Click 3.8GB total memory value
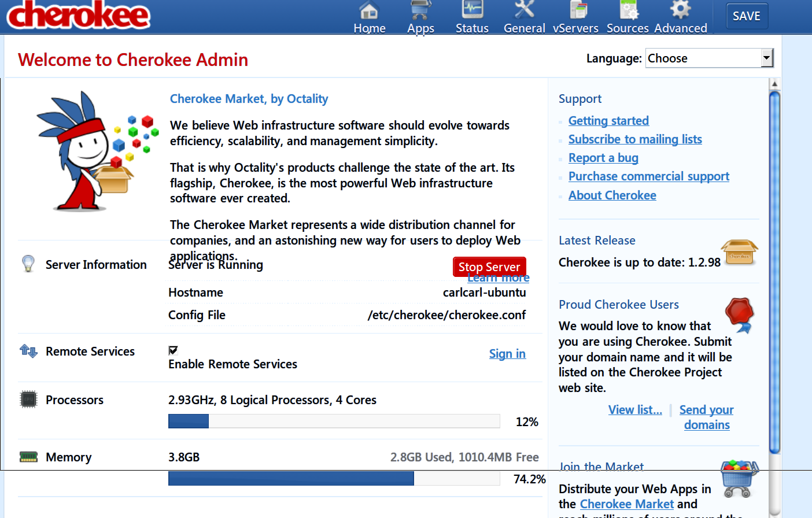This screenshot has width=812, height=518. [184, 457]
